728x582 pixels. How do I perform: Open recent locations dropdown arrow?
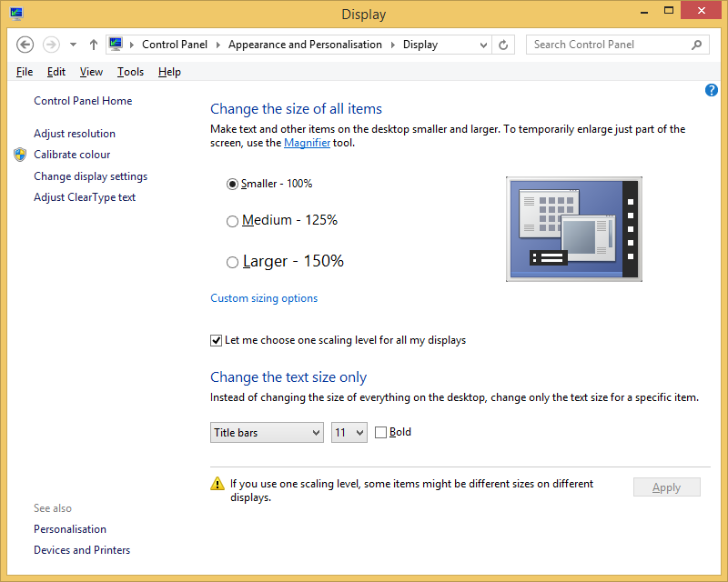tap(73, 45)
